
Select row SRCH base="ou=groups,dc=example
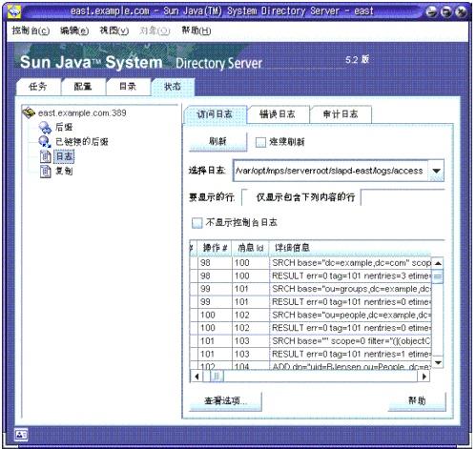pos(310,289)
